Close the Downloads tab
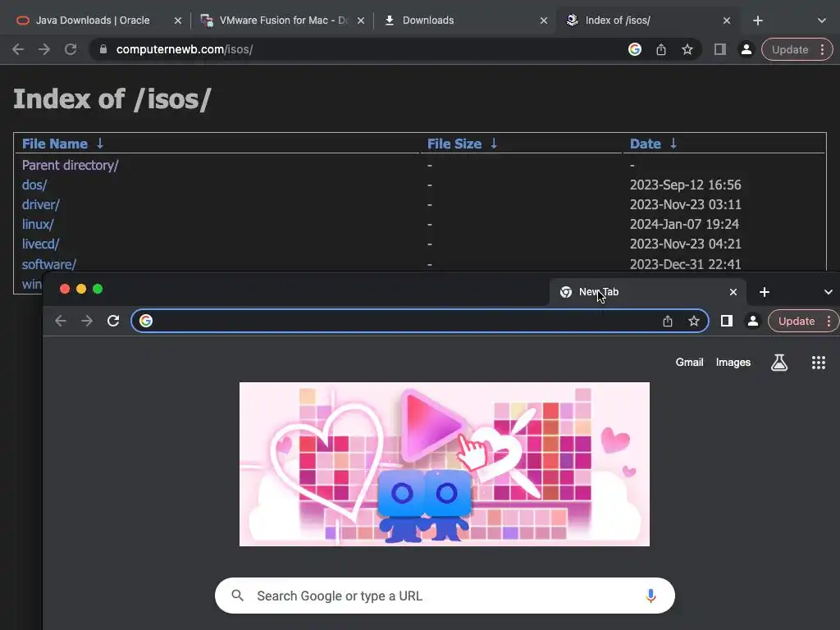 544,21
